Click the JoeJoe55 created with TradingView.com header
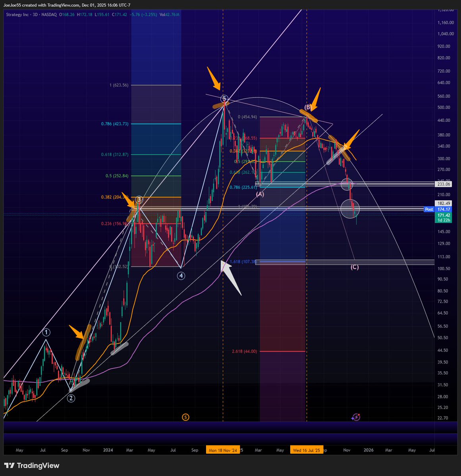 point(67,5)
